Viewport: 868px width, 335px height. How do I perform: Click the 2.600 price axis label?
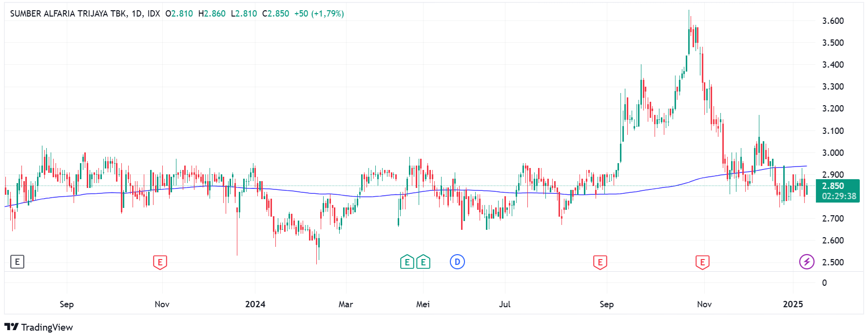pyautogui.click(x=833, y=241)
